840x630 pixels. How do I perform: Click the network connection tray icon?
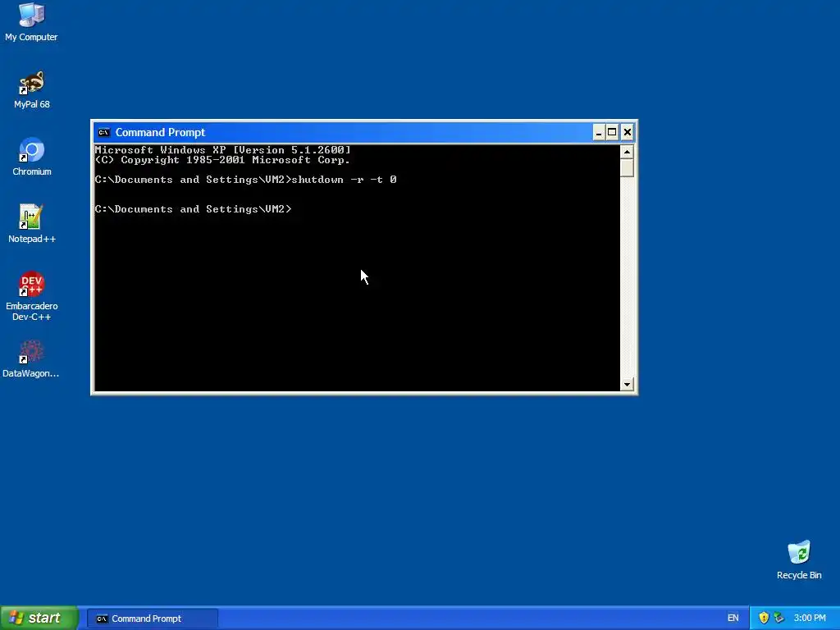tap(779, 618)
